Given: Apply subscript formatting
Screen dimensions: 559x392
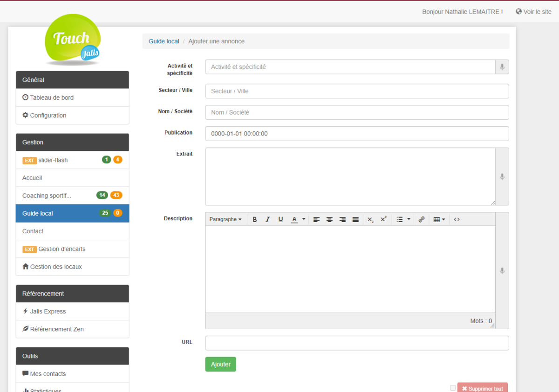Looking at the screenshot, I should pos(370,219).
